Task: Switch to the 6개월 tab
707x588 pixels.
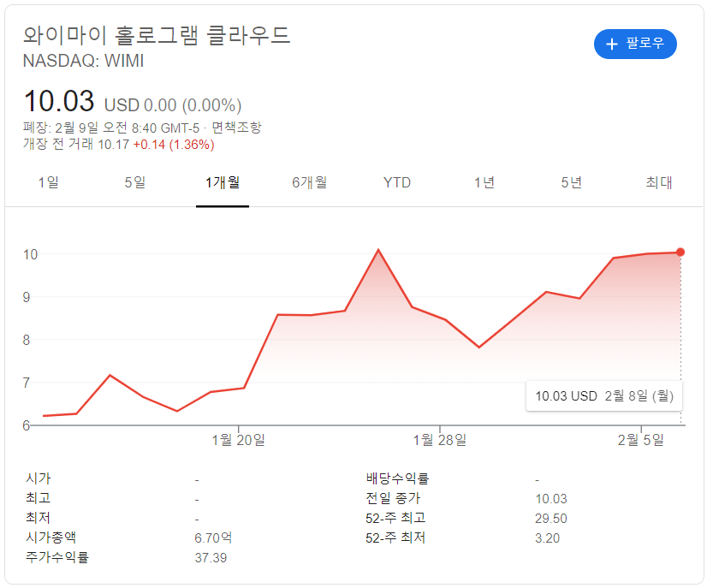Action: pos(309,182)
